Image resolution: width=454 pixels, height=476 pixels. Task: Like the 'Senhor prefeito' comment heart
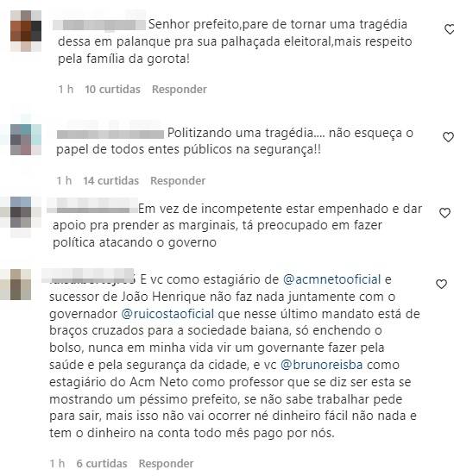[x=450, y=29]
